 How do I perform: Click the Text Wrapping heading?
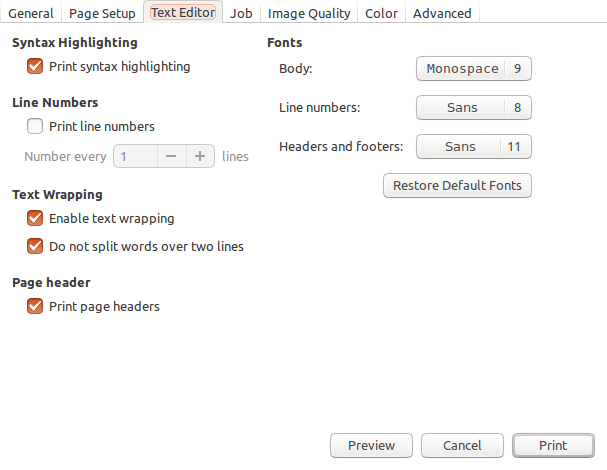pos(57,195)
